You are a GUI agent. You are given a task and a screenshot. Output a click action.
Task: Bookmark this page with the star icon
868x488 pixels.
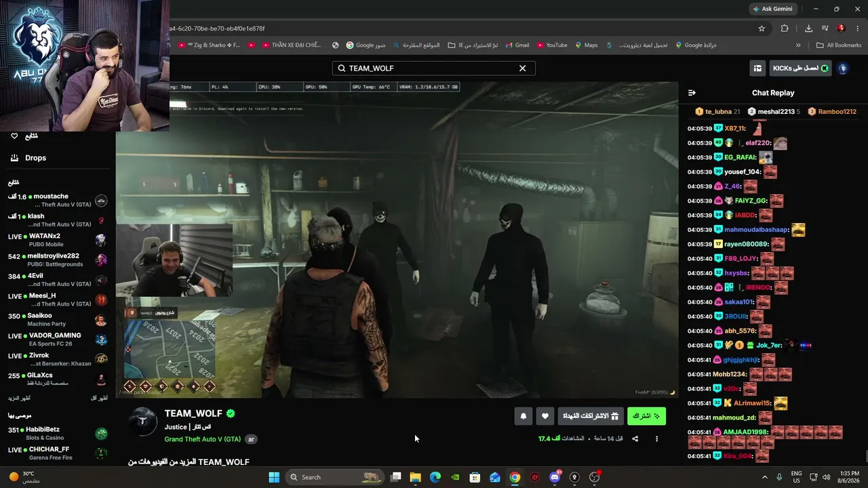click(762, 28)
